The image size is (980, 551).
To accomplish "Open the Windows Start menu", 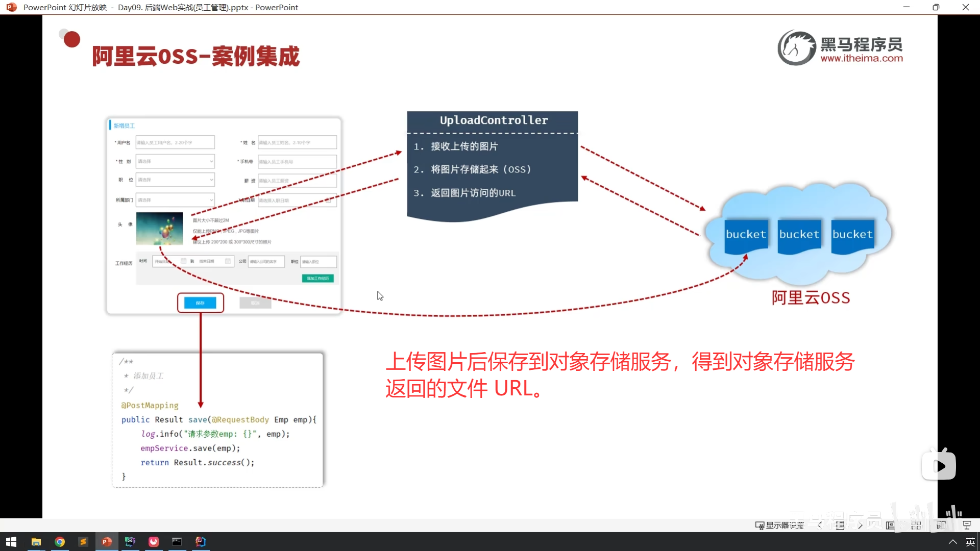I will tap(11, 541).
